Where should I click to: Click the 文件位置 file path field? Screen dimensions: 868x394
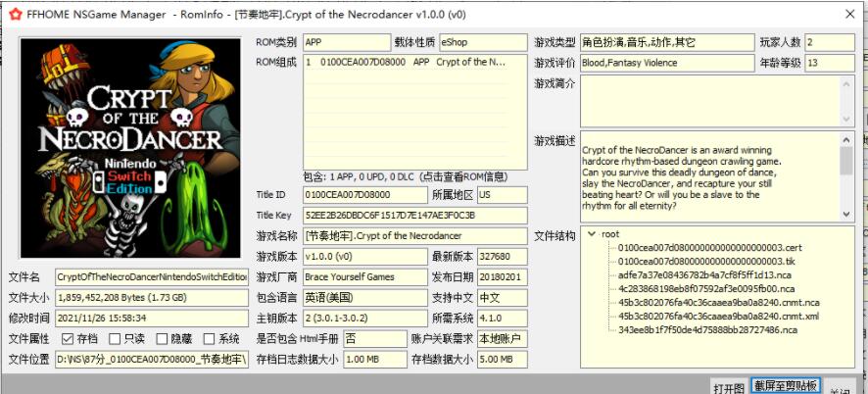point(151,360)
